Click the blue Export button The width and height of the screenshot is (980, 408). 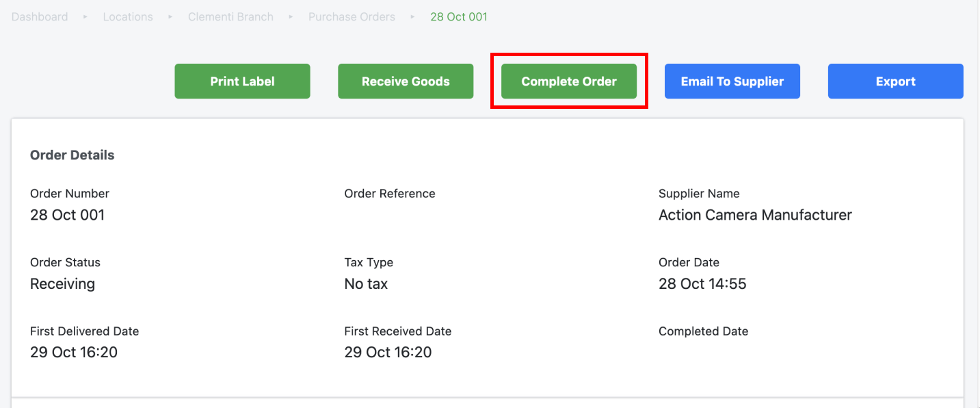tap(896, 81)
